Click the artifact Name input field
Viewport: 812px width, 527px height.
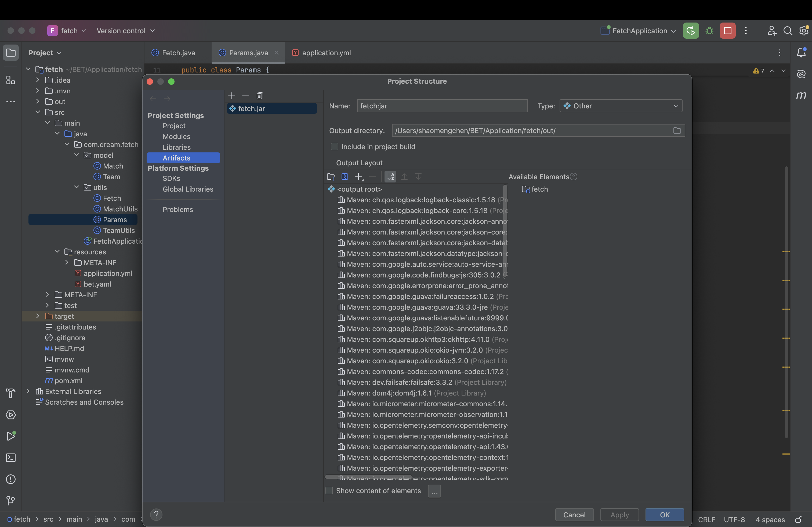[x=442, y=106]
